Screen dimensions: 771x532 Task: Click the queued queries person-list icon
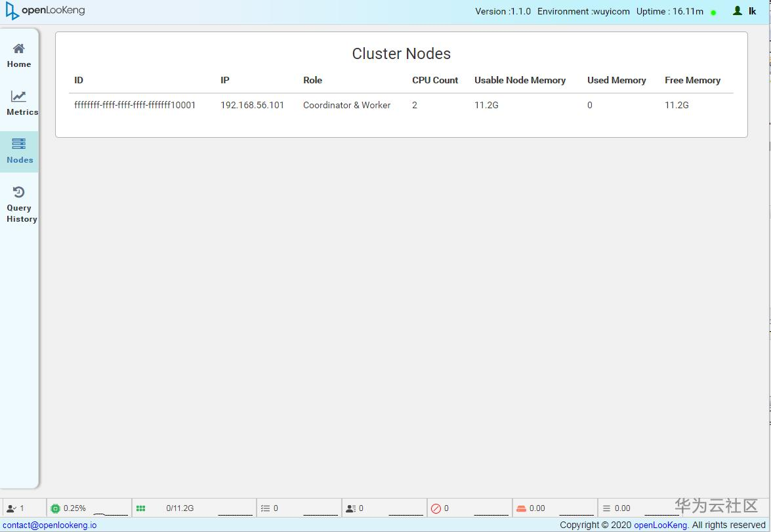tap(350, 508)
